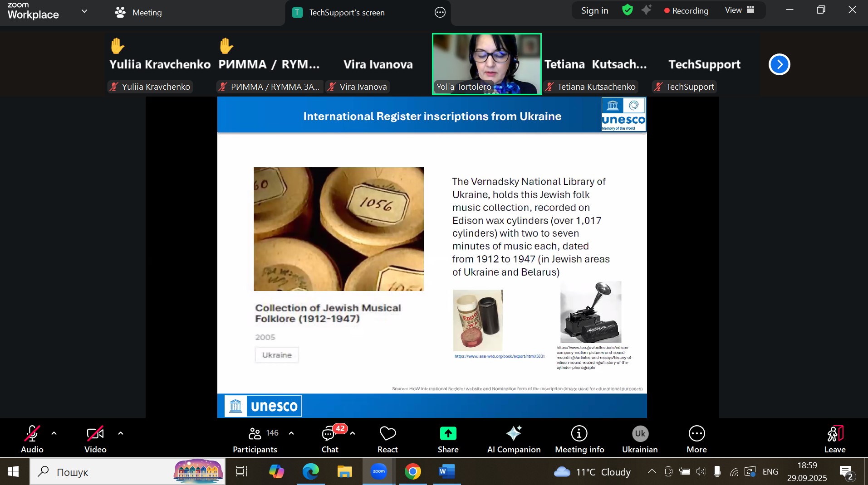
Task: Show next participants with blue arrow
Action: [x=779, y=64]
